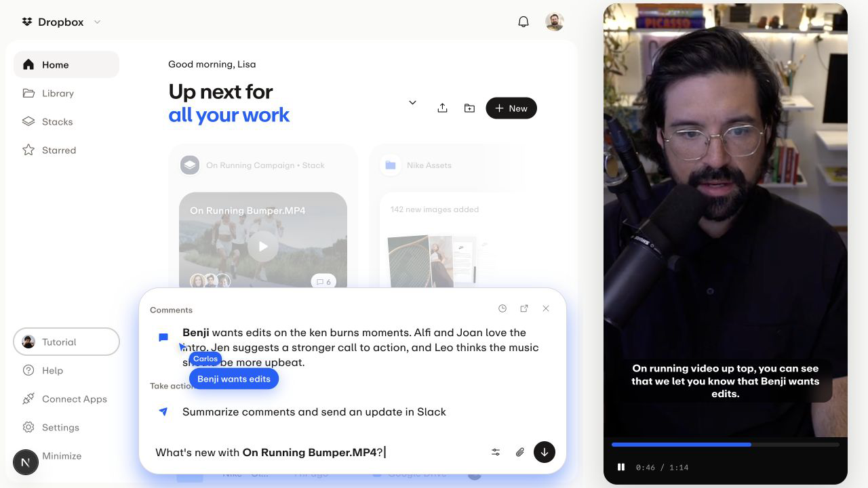Open Starred in the sidebar
The width and height of the screenshot is (868, 488).
click(x=66, y=150)
